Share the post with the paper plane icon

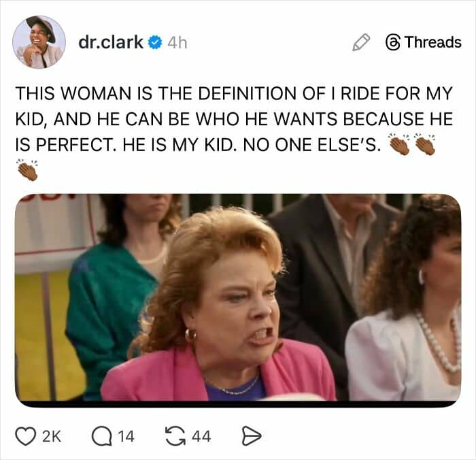[251, 436]
